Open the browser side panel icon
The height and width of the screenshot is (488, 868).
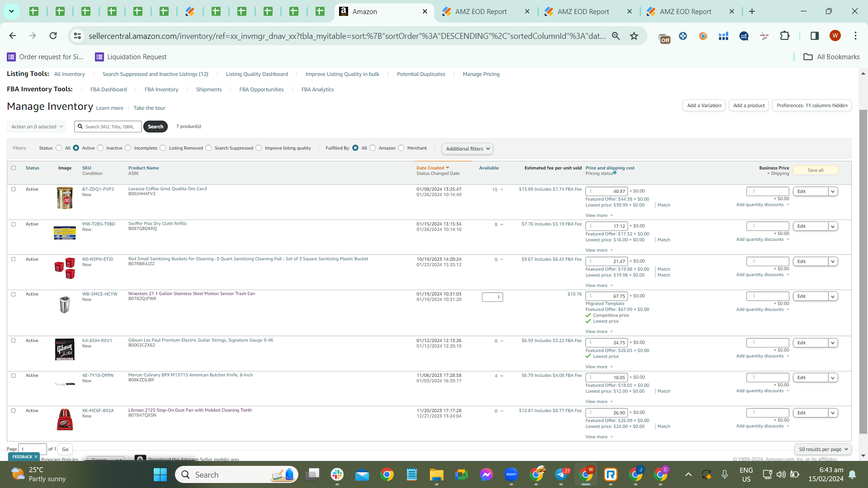(815, 36)
